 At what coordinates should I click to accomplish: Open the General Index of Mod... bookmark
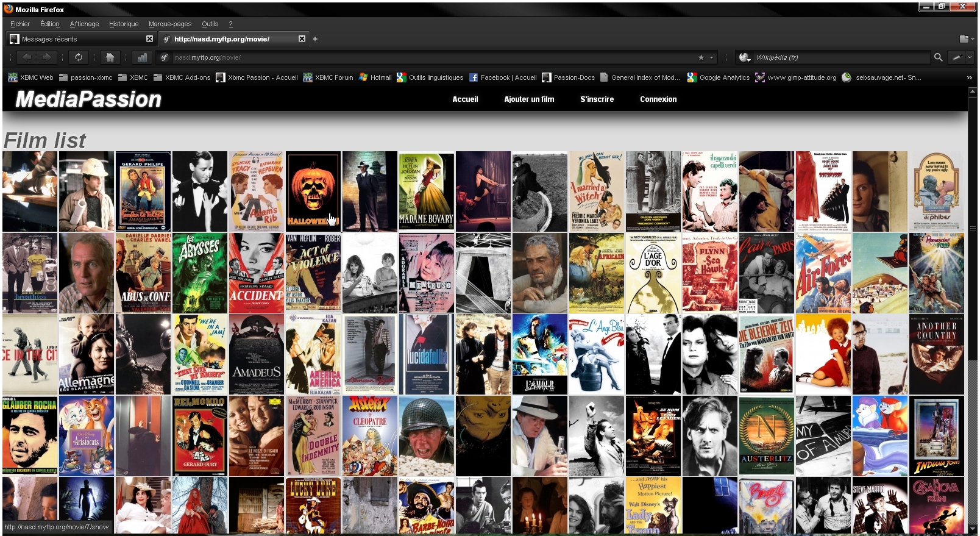pyautogui.click(x=640, y=77)
